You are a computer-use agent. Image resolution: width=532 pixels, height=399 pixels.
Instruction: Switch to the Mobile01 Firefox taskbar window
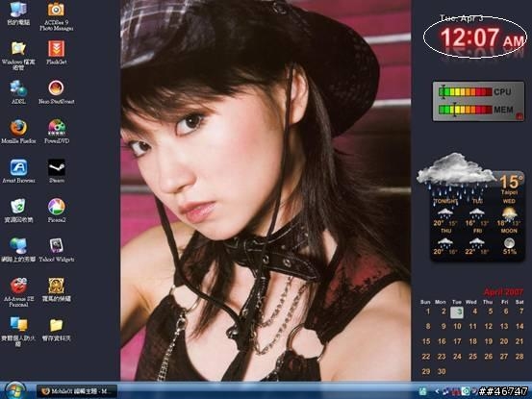[77, 391]
